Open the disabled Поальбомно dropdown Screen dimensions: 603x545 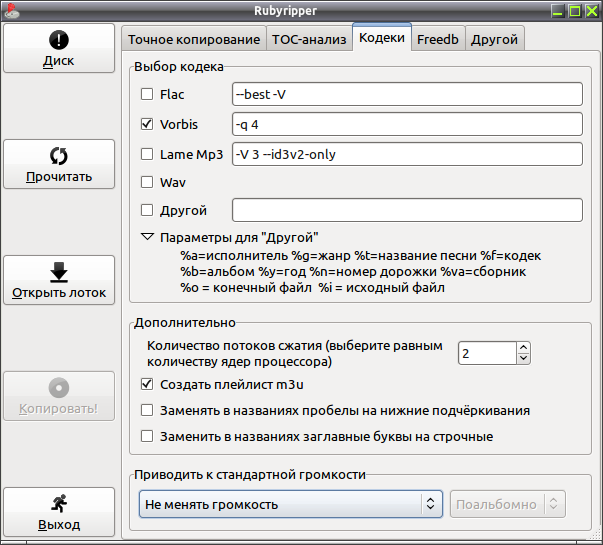[x=508, y=504]
